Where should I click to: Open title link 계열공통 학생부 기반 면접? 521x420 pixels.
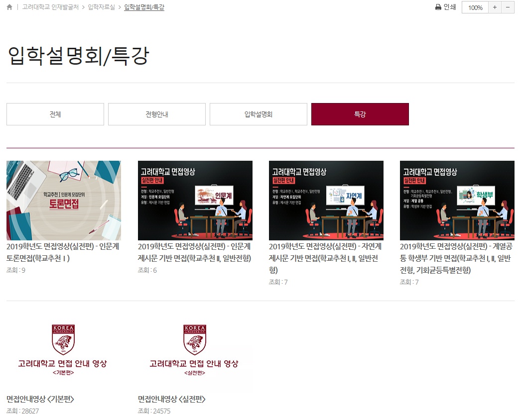pyautogui.click(x=456, y=258)
